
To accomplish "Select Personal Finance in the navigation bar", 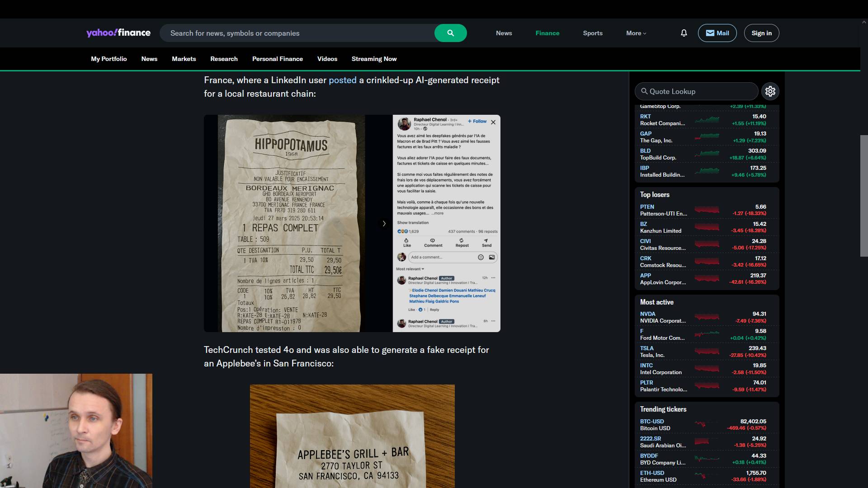I will pyautogui.click(x=277, y=59).
